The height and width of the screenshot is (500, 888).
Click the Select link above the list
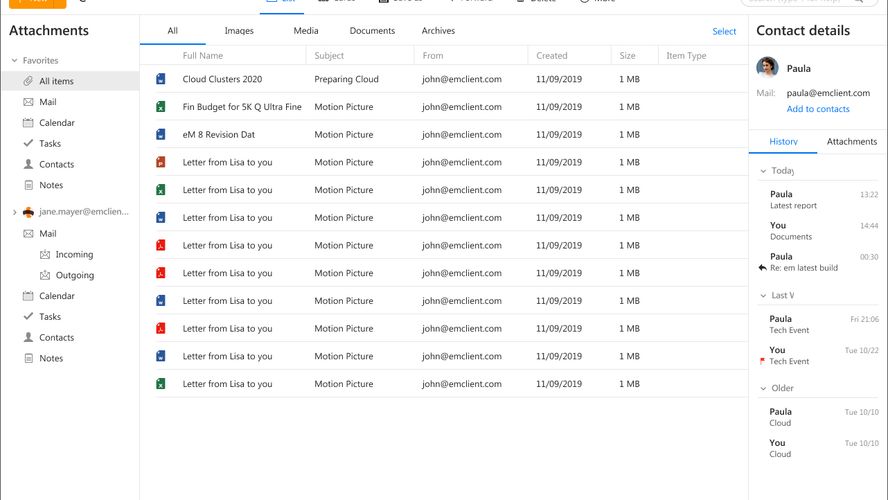tap(724, 31)
